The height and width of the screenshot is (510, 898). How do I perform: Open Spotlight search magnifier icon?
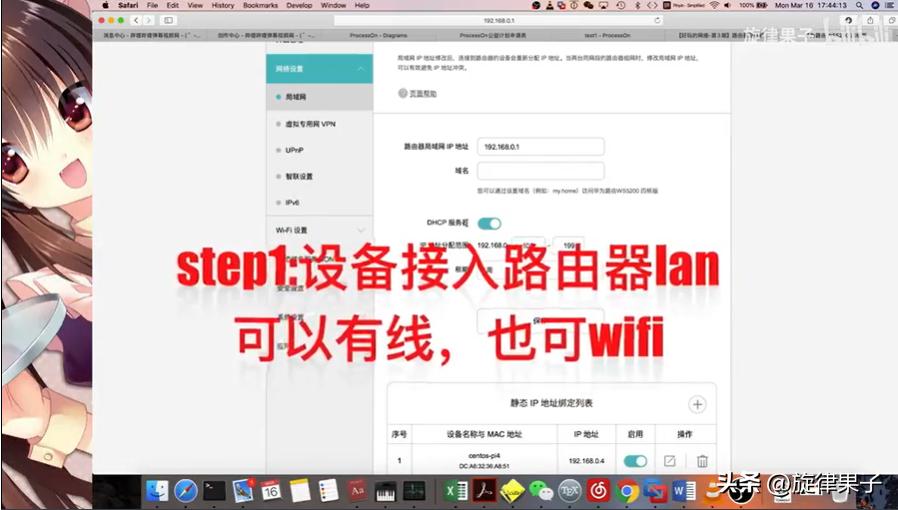[860, 5]
